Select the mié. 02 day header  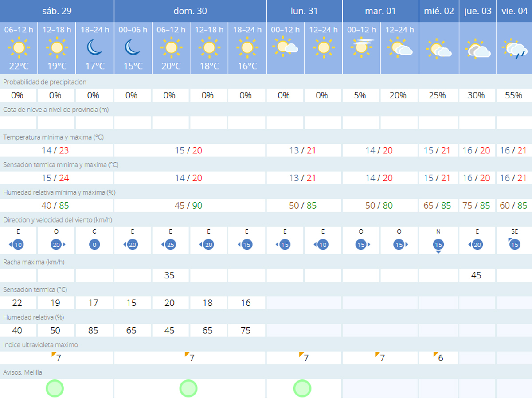439,11
